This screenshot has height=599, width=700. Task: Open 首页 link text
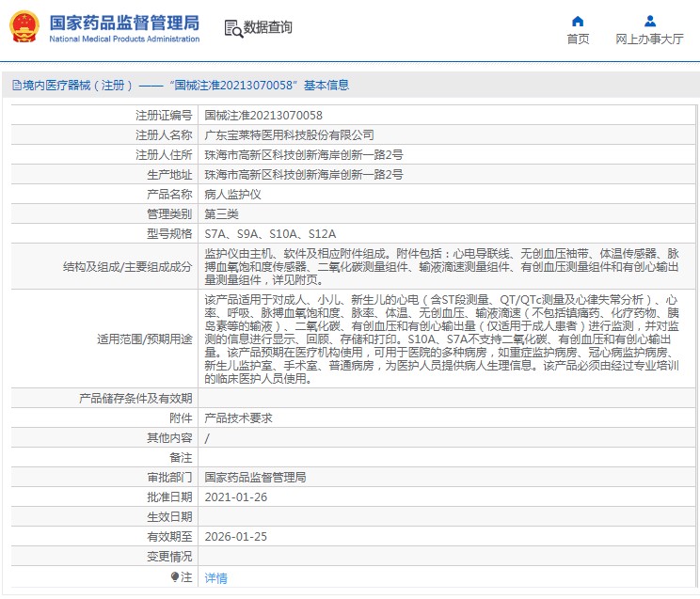[578, 39]
